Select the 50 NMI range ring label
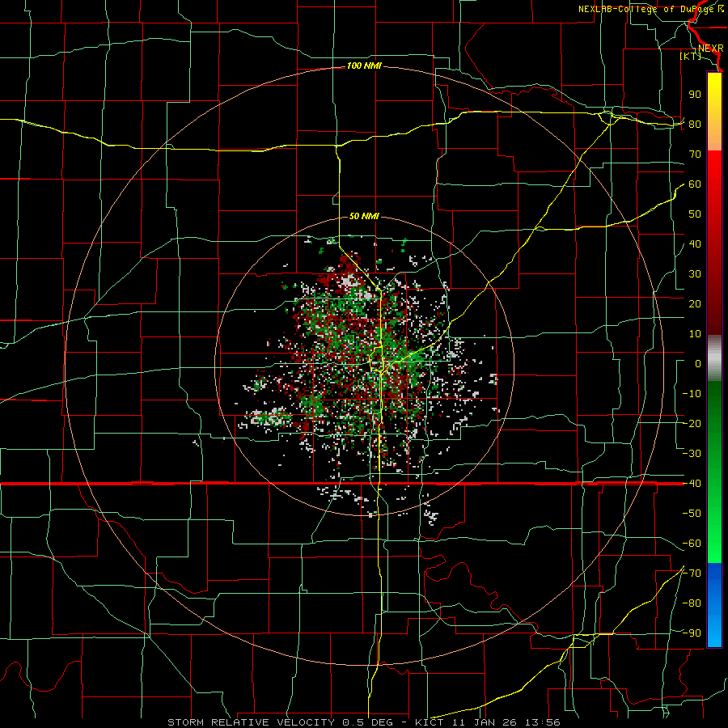The width and height of the screenshot is (728, 728). [364, 216]
